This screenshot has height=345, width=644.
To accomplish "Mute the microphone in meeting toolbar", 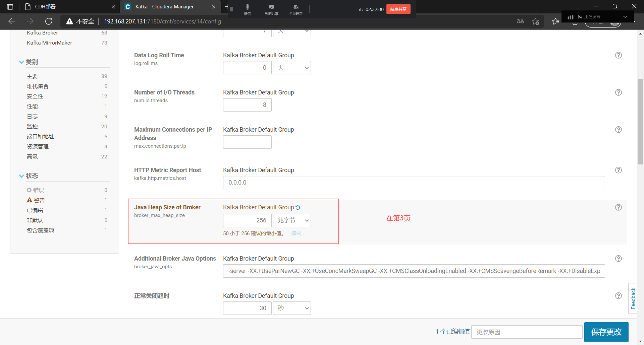I will tap(247, 9).
